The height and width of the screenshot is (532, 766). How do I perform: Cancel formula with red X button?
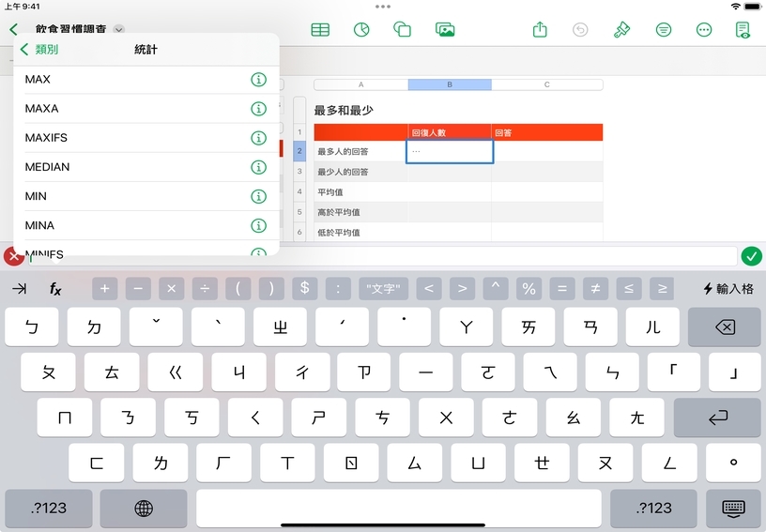coord(14,256)
